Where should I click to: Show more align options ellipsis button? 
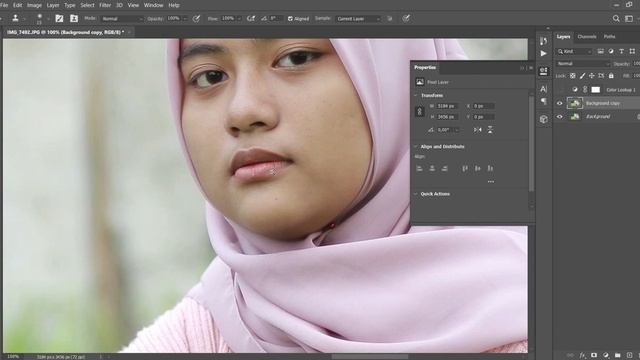pyautogui.click(x=491, y=182)
